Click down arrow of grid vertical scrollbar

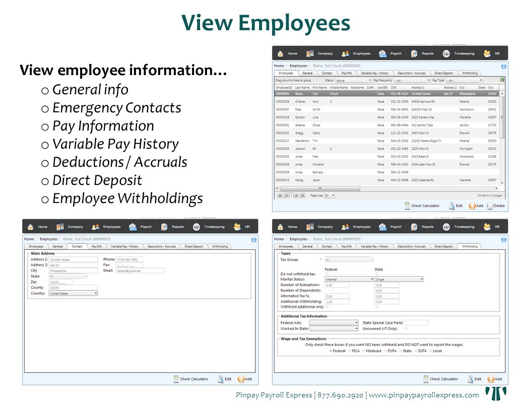click(502, 183)
